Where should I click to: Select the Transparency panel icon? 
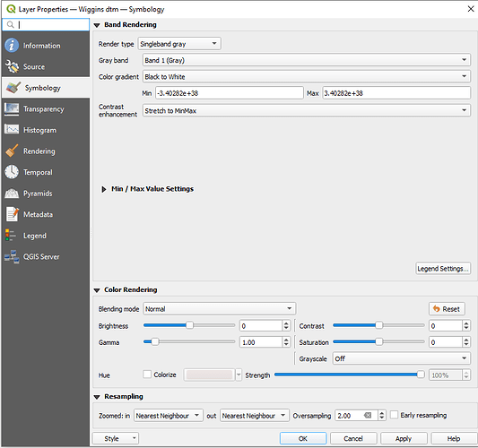12,109
